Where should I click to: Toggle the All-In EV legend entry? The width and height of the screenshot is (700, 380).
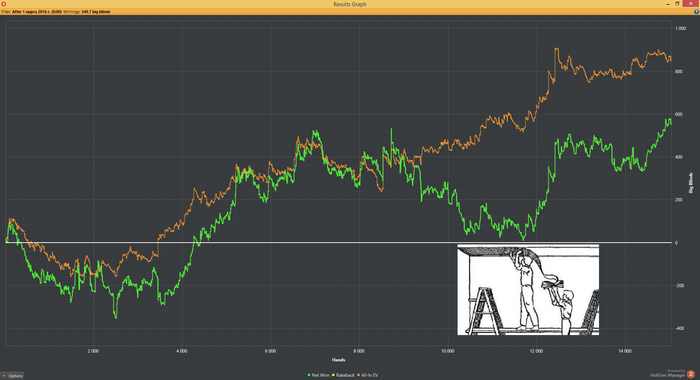coord(367,375)
